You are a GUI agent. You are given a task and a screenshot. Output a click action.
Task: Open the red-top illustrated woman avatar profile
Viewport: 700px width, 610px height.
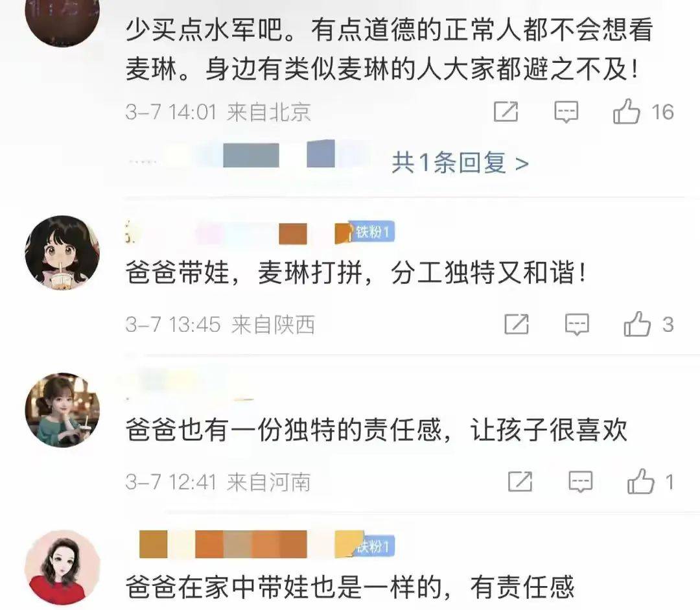pos(62,568)
